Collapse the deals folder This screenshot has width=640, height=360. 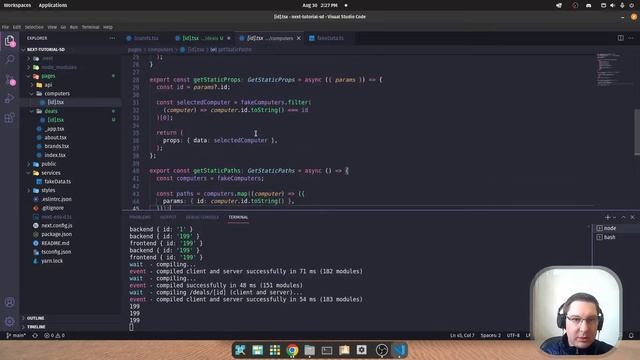[70, 111]
